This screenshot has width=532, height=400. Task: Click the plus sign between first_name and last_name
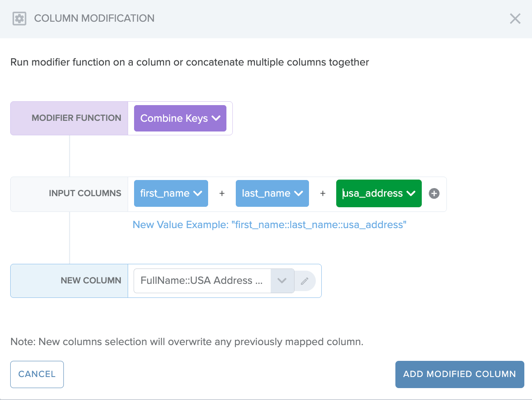click(x=222, y=193)
